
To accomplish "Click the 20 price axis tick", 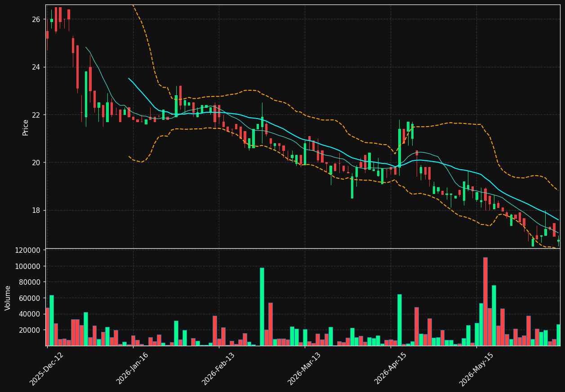I will 36,163.
